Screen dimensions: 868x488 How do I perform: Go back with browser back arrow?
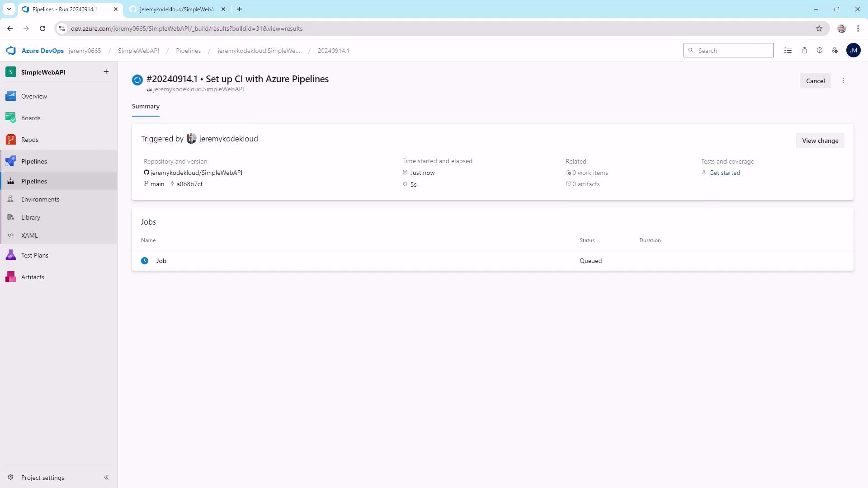pyautogui.click(x=10, y=28)
